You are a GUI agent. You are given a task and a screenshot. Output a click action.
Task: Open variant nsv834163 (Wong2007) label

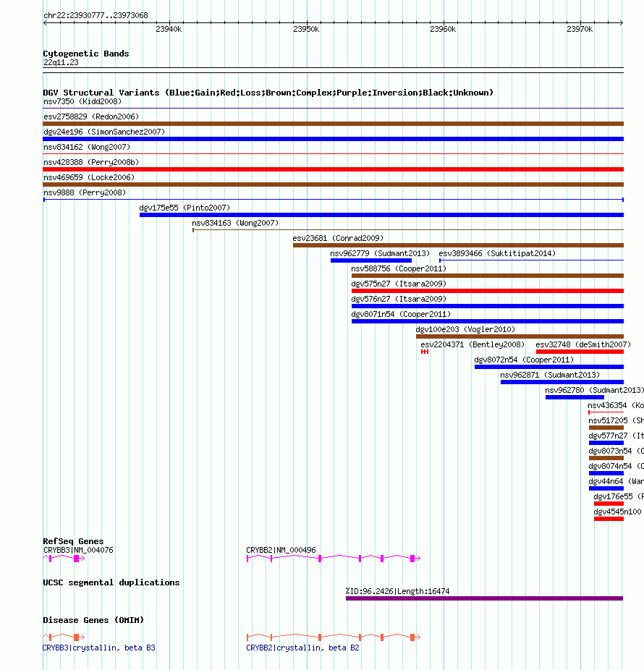click(235, 223)
